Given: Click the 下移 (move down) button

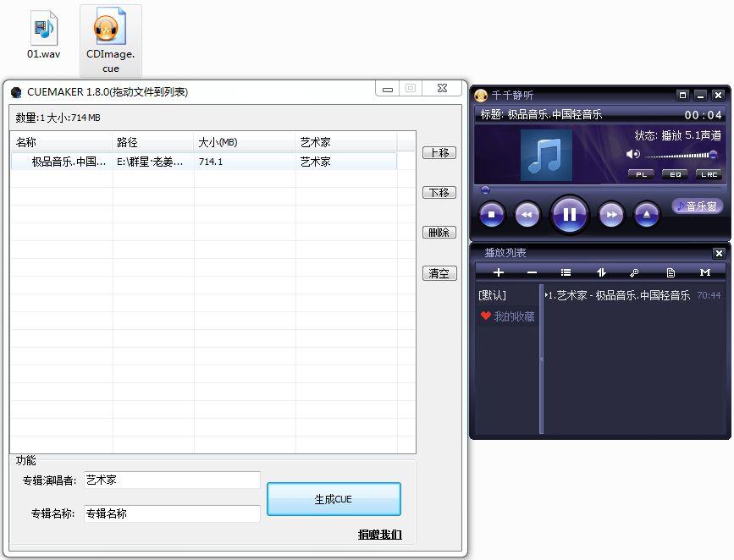Looking at the screenshot, I should point(439,192).
